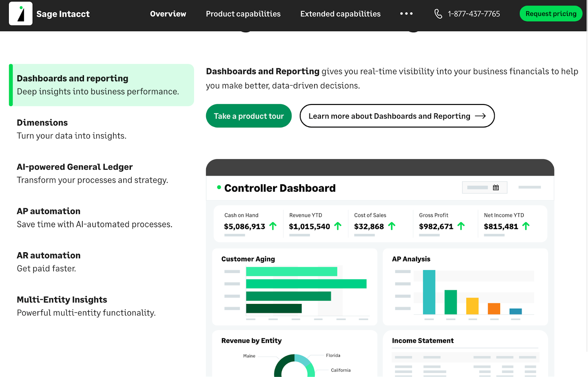
Task: Call the 1-877-437-7765 phone number link
Action: pos(473,14)
